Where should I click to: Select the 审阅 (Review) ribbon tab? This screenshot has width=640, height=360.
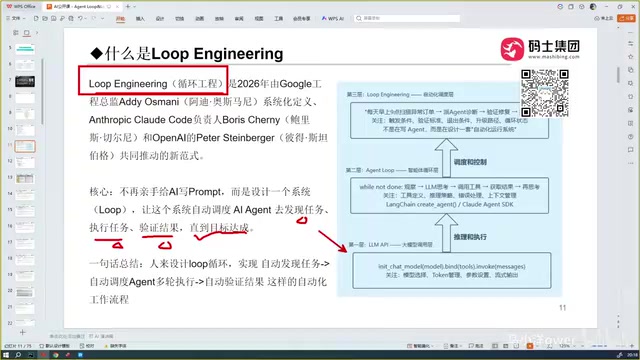[239, 19]
